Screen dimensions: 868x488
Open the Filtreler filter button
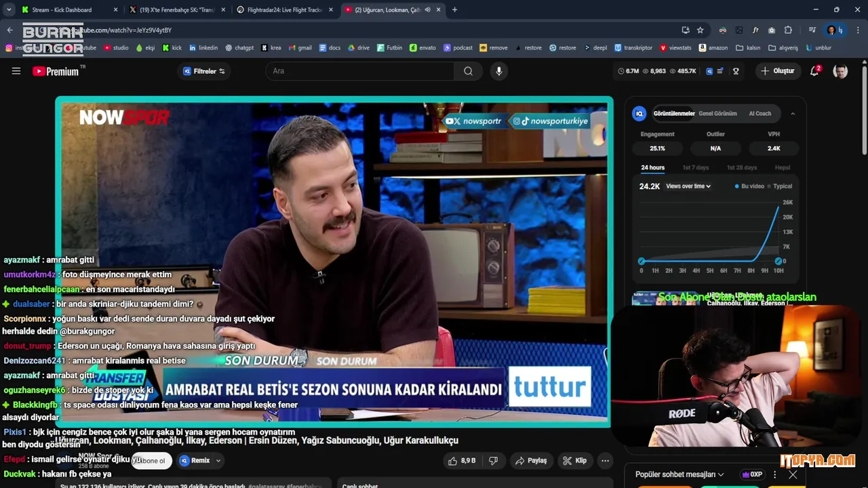pyautogui.click(x=204, y=71)
